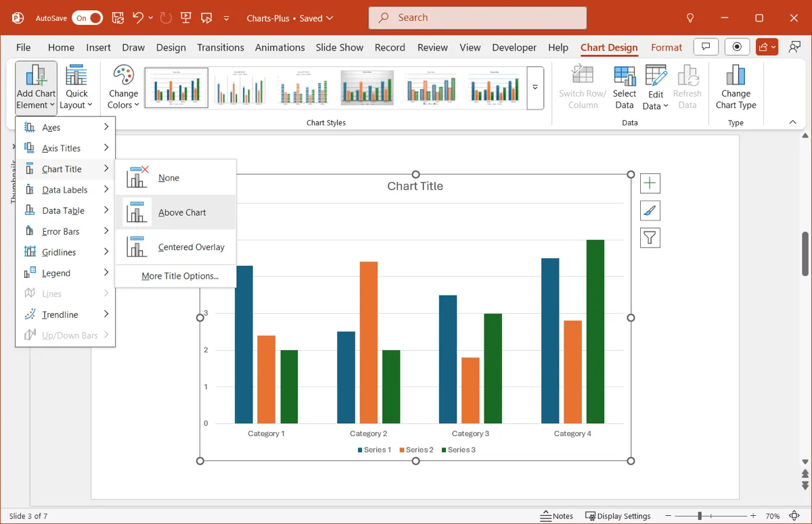Click More Title Options in the menu
The width and height of the screenshot is (812, 524).
click(x=180, y=276)
